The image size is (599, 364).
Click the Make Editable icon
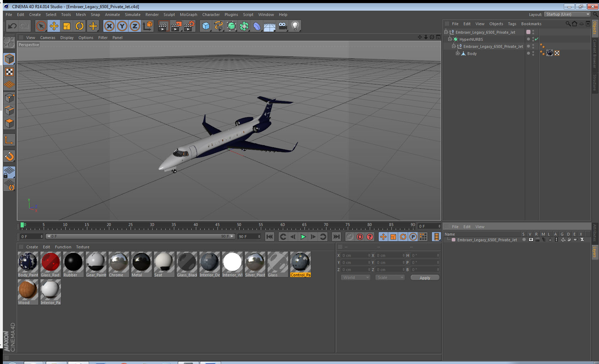[x=9, y=43]
